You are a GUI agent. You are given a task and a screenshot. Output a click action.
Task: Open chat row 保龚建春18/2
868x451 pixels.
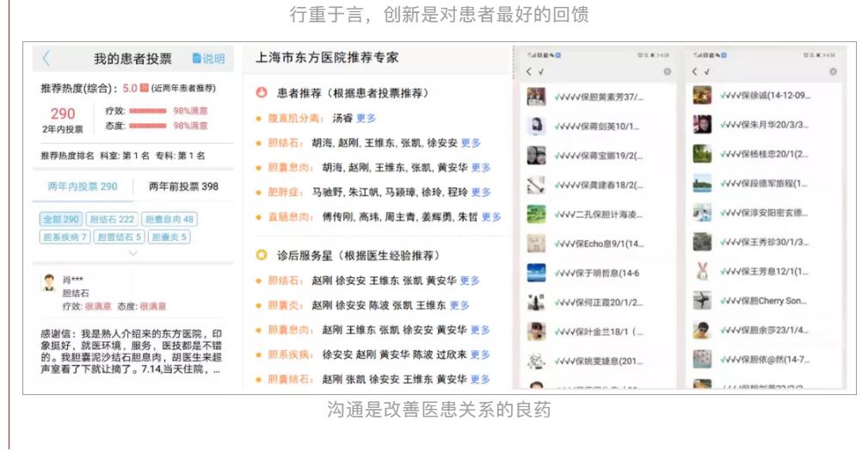[x=597, y=184]
